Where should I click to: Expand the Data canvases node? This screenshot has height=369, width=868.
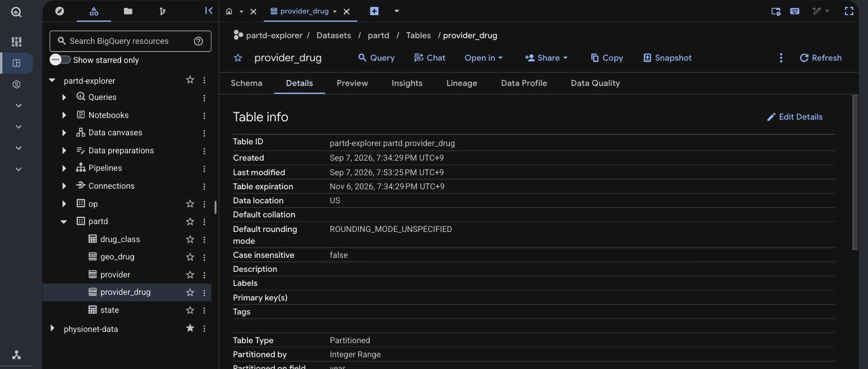point(64,133)
